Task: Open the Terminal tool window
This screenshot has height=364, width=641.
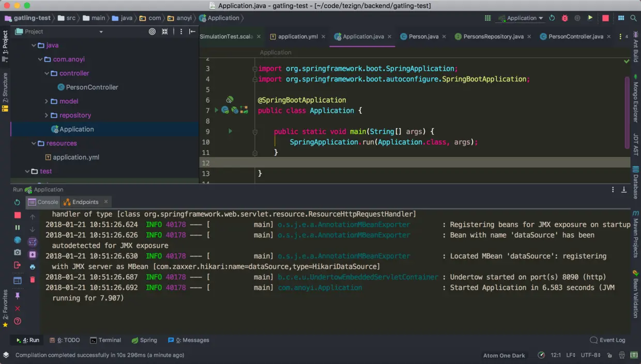Action: pyautogui.click(x=105, y=340)
